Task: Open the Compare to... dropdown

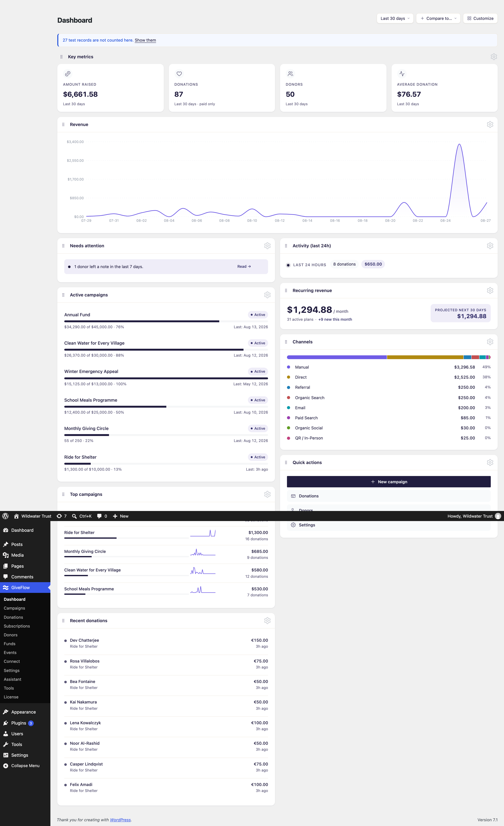Action: [x=438, y=18]
